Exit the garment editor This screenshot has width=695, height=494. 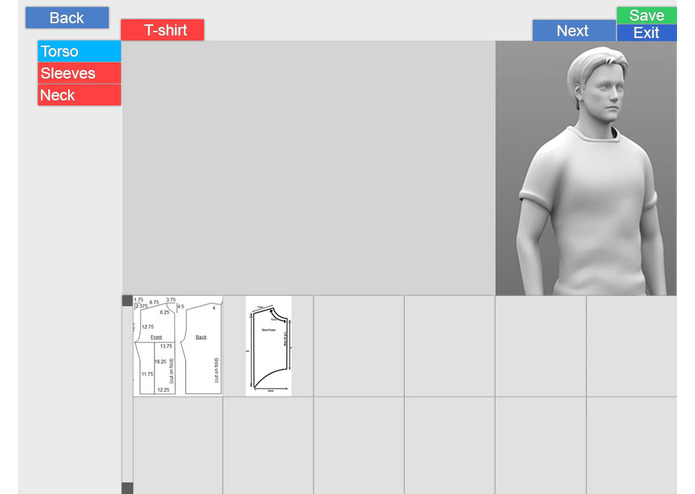647,33
